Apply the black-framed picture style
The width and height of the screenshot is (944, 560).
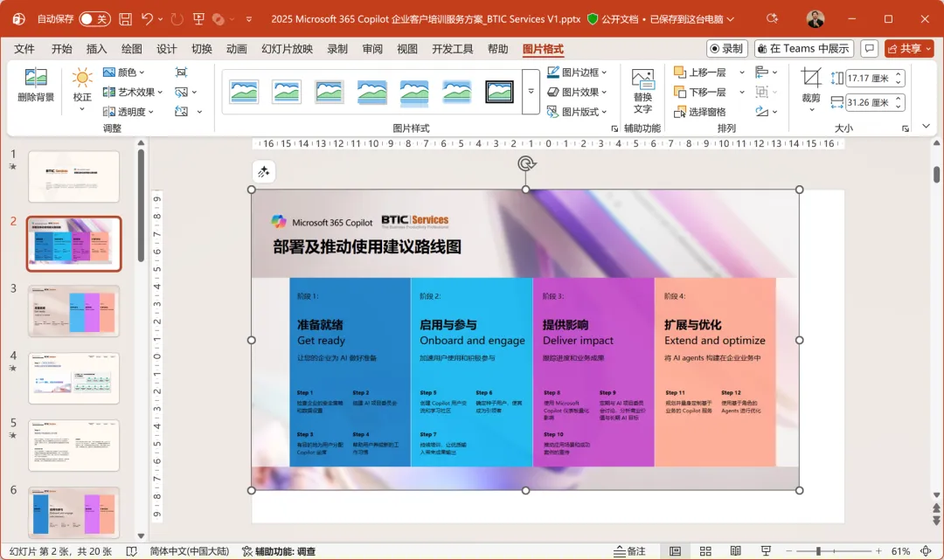click(x=500, y=92)
